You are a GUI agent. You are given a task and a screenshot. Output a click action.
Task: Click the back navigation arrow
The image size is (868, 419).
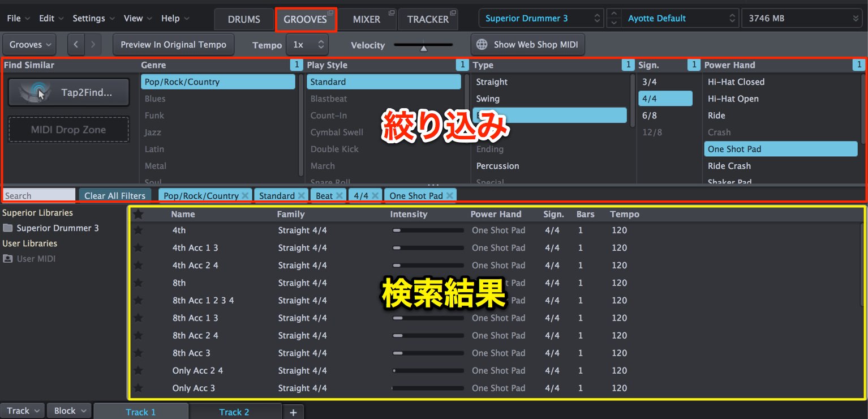[76, 44]
